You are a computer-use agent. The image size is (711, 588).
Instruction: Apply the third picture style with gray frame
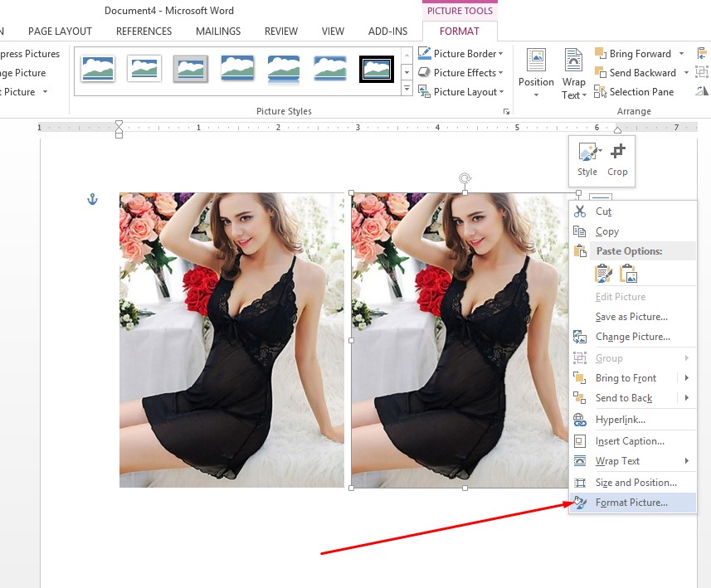pos(191,69)
